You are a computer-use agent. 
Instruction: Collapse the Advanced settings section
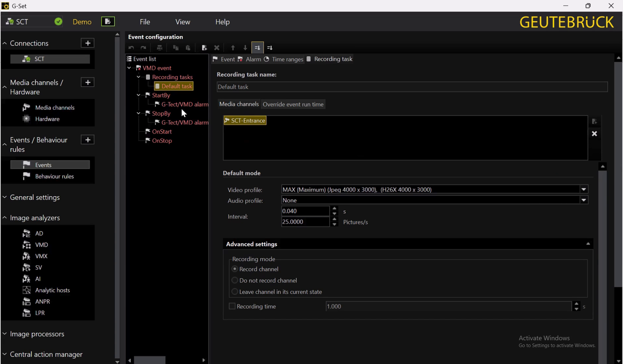tap(588, 244)
